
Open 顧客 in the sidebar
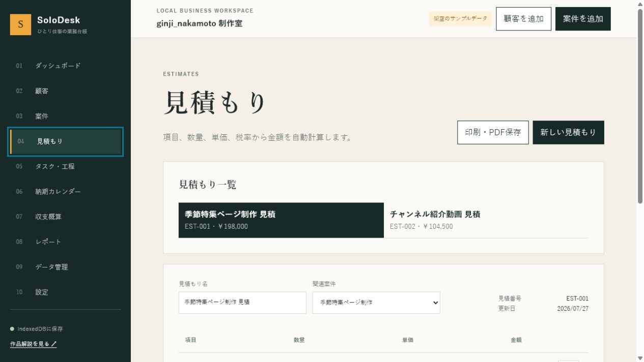pyautogui.click(x=65, y=91)
